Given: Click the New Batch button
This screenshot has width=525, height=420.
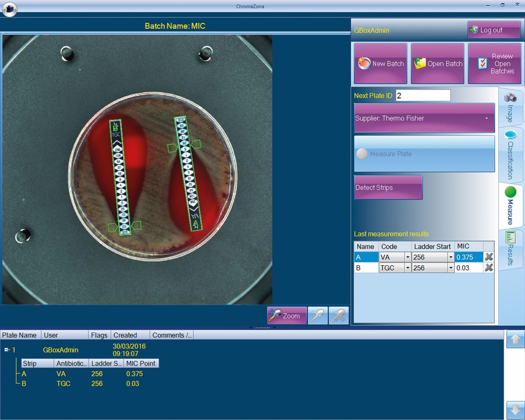Looking at the screenshot, I should (x=380, y=64).
